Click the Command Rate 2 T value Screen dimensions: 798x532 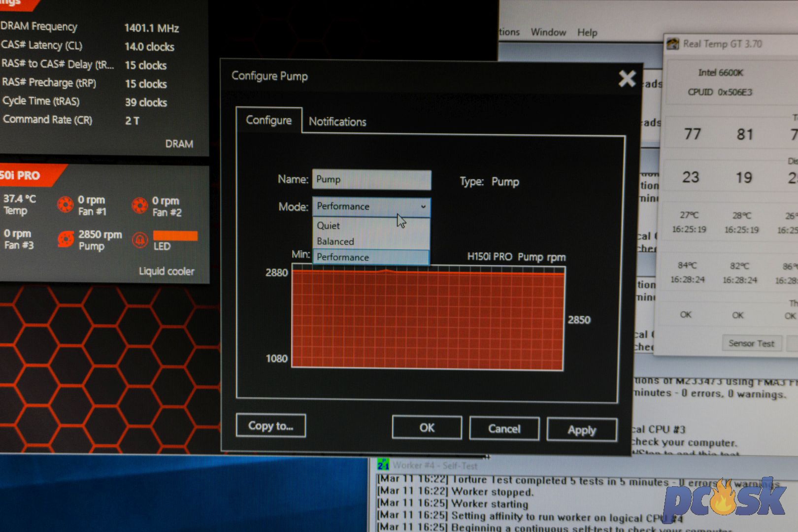coord(132,121)
